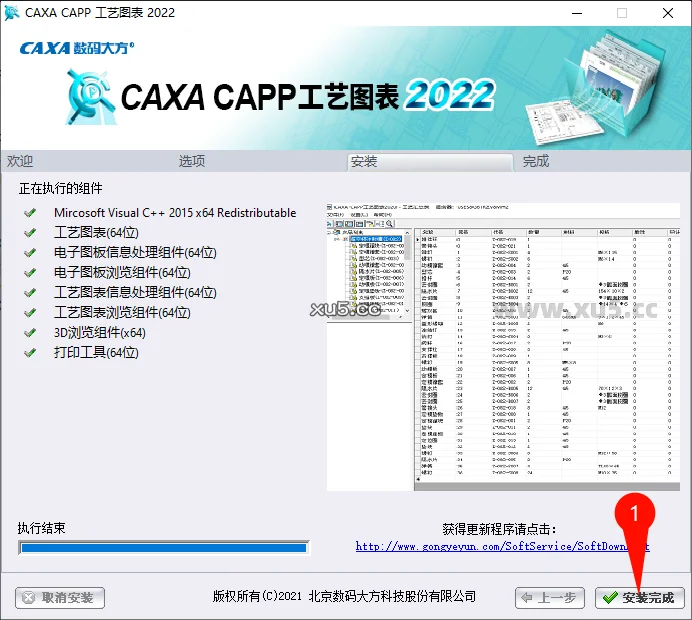Select the 电子图板浏览组件(64位) component entry
The image size is (692, 620).
(x=122, y=273)
